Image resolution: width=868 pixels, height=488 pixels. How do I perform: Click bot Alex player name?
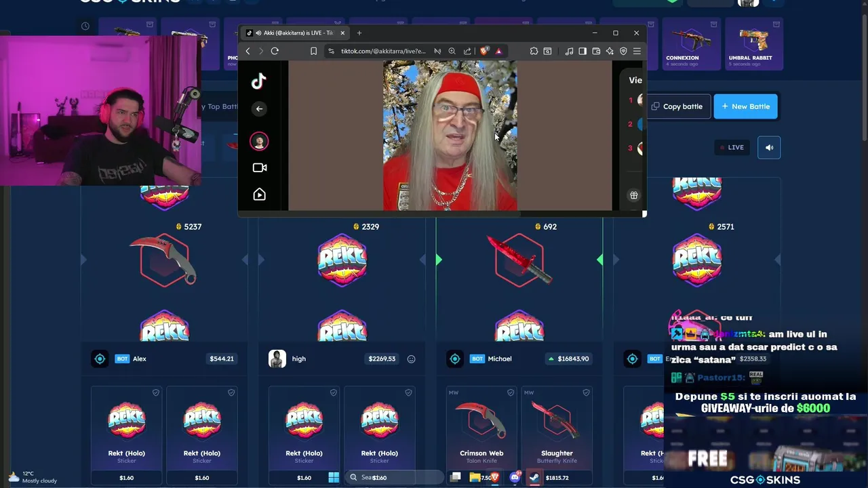point(140,359)
